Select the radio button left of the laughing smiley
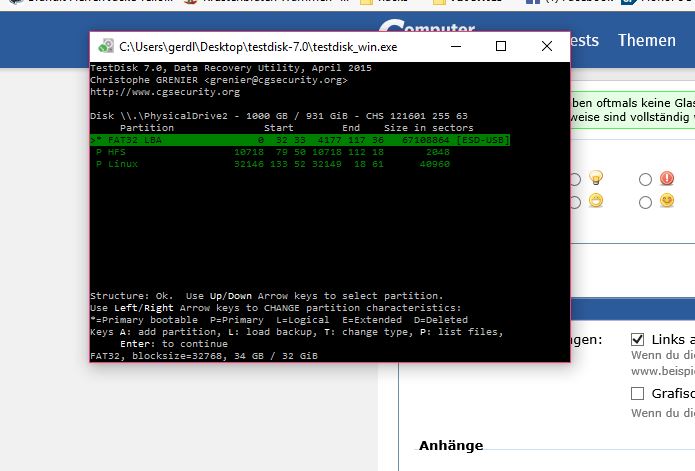The width and height of the screenshot is (695, 471). [575, 202]
